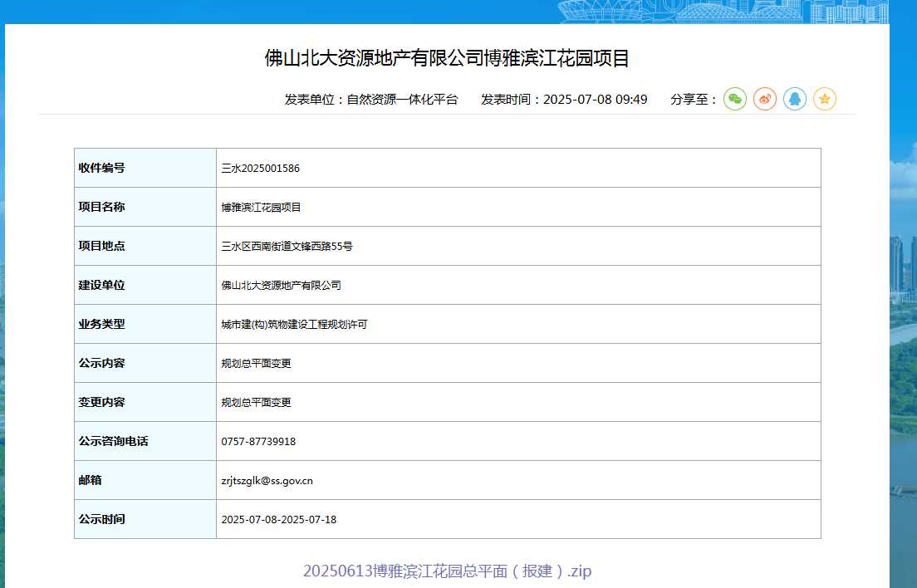Screen dimensions: 917x588
Task: Click the 业务类型 header cell
Action: 145,324
